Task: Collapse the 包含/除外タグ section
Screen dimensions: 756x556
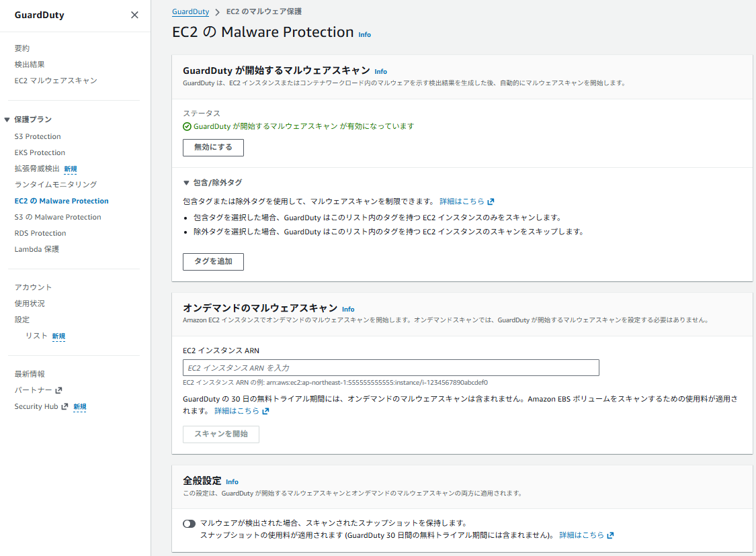Action: point(187,183)
